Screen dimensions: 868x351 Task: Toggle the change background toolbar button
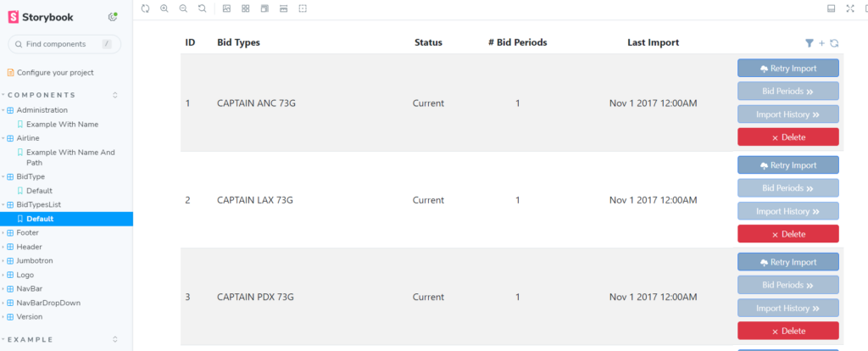(x=226, y=8)
